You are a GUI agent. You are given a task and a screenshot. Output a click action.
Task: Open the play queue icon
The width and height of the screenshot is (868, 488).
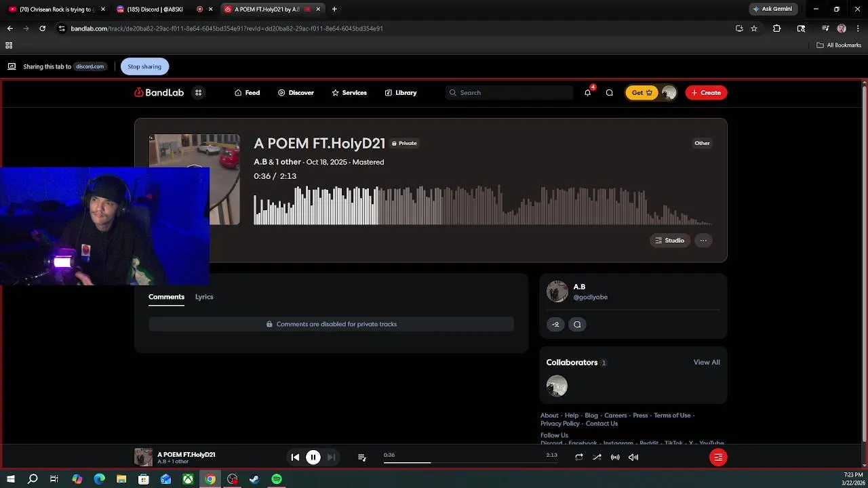coord(362,457)
